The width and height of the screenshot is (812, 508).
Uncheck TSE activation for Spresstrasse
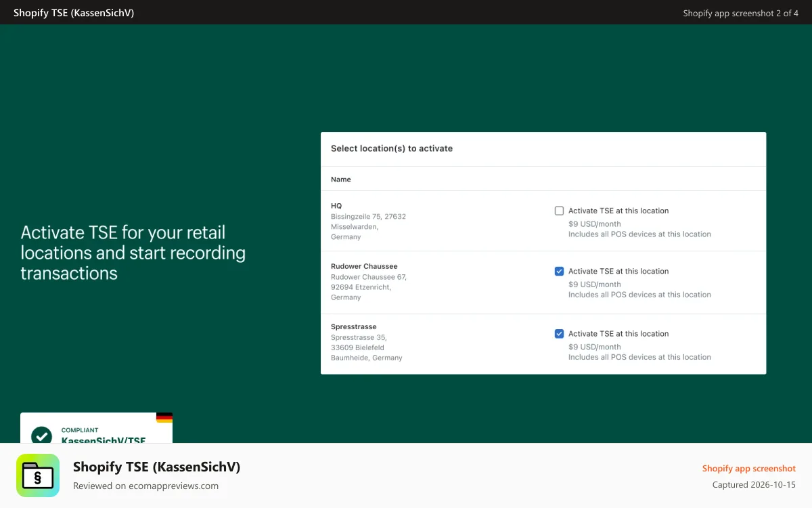point(559,333)
